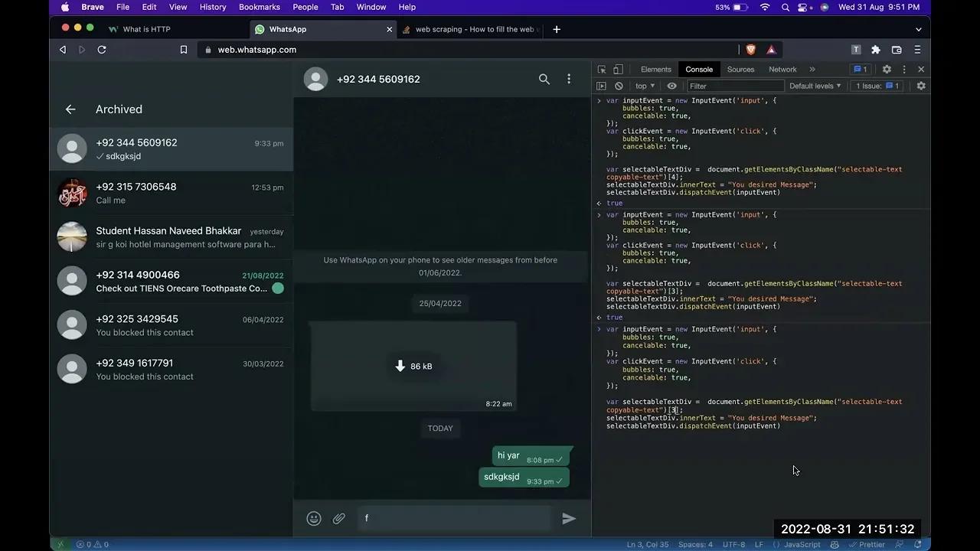The height and width of the screenshot is (551, 980).
Task: Open DevTools settings gear
Action: (886, 69)
